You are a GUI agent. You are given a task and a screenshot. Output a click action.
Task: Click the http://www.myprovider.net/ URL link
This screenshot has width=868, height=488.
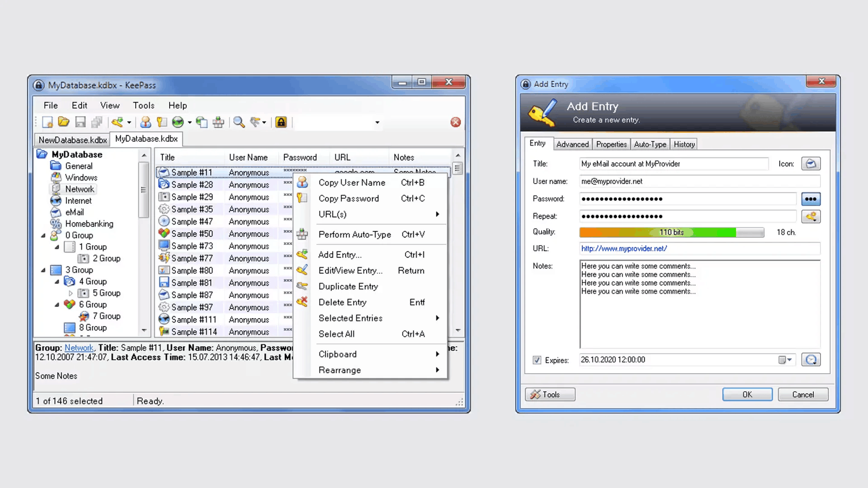624,249
